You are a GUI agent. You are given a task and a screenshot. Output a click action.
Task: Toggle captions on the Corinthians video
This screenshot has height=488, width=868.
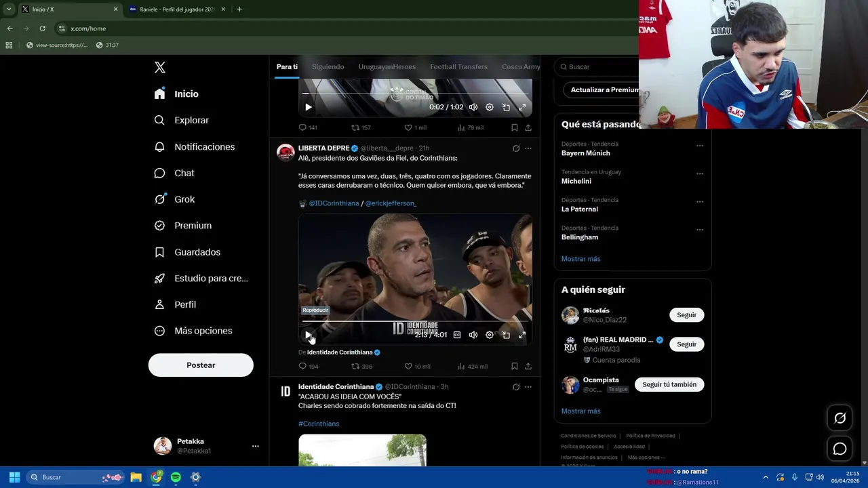[x=457, y=335]
